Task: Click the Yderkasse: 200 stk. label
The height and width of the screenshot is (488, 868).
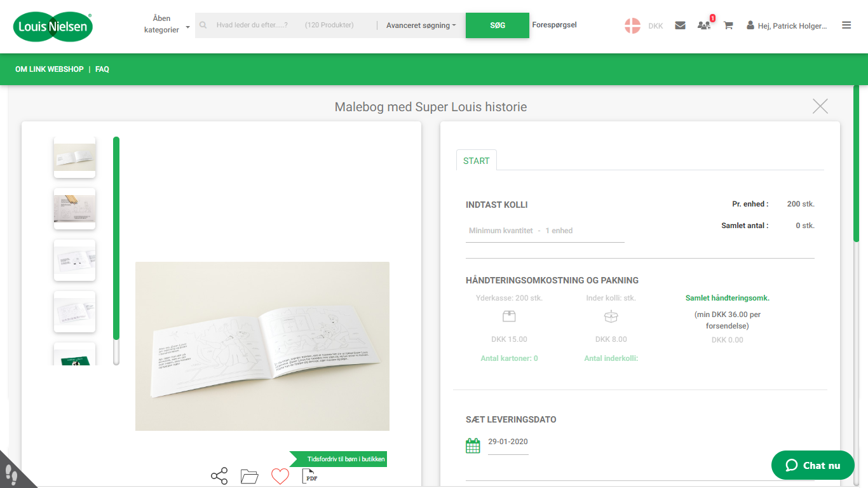Action: tap(510, 298)
